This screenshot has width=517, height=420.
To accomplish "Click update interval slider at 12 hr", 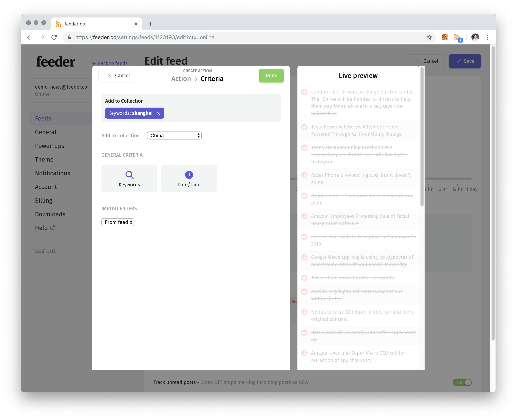I will pos(457,179).
